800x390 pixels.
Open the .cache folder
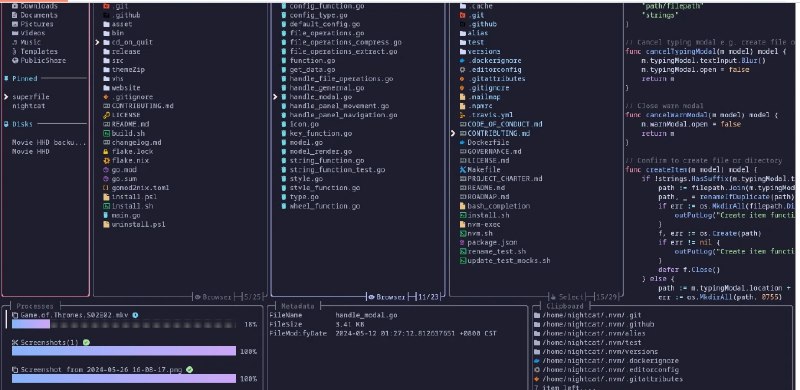(x=480, y=6)
